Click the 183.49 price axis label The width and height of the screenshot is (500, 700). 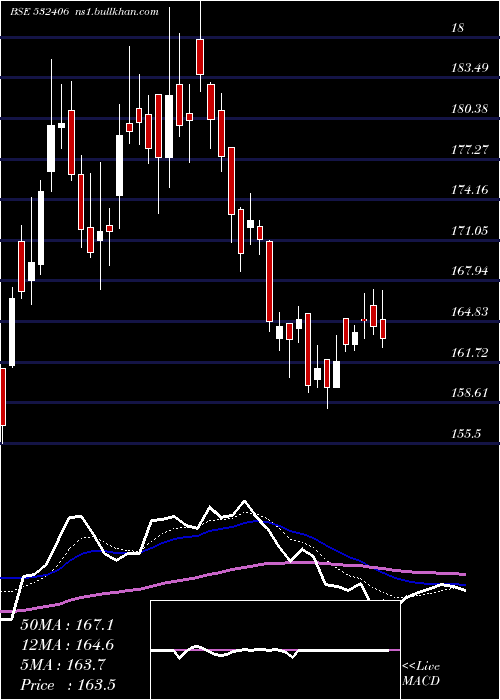[470, 68]
